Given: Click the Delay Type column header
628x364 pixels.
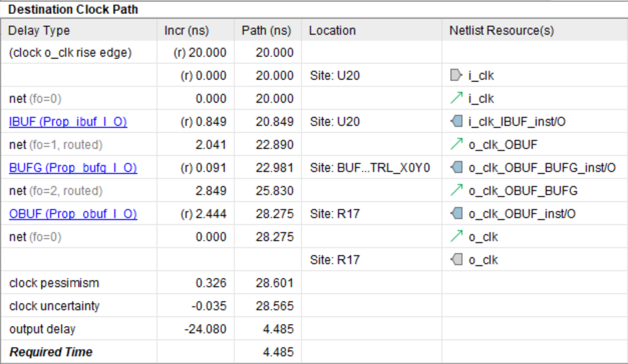Looking at the screenshot, I should pos(39,31).
